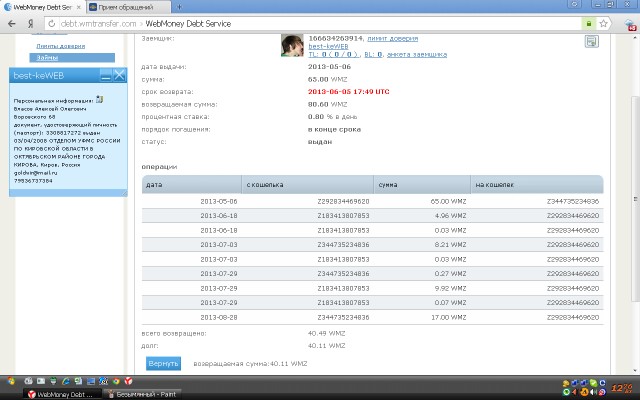Viewport: 640px width, 400px height.
Task: Click the 65.00 WMZ amount in operations table
Action: (x=448, y=201)
